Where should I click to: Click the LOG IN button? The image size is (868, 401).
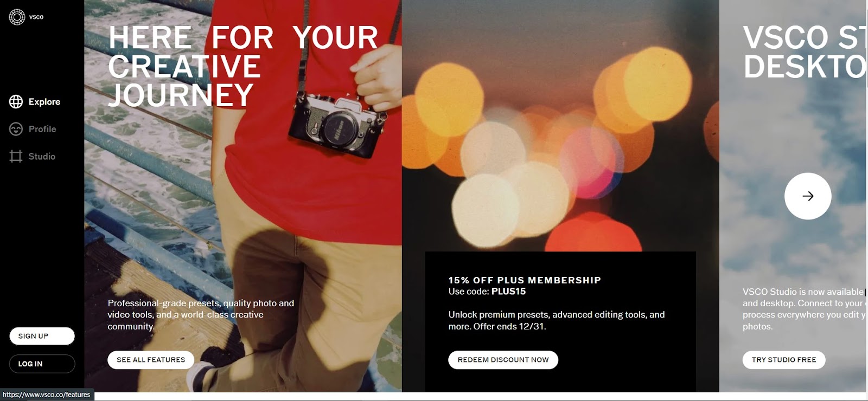42,364
